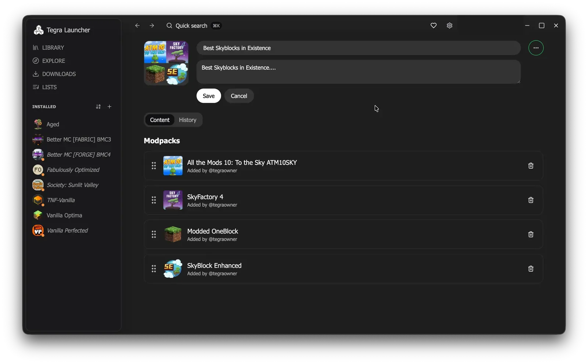Click the list description text area
The width and height of the screenshot is (588, 364).
(x=358, y=72)
